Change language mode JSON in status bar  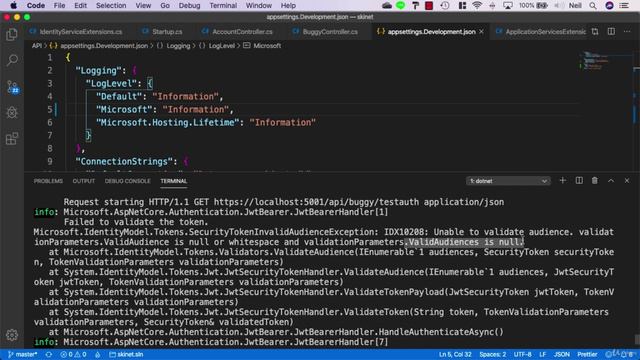coord(561,354)
